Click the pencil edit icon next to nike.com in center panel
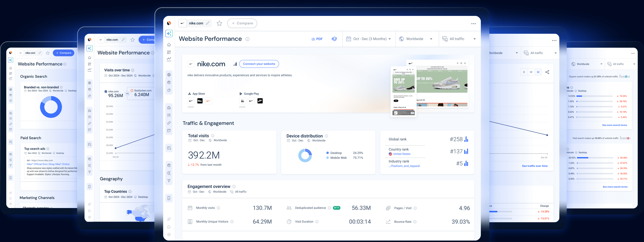Screen dimensions: 644x242 pyautogui.click(x=208, y=23)
